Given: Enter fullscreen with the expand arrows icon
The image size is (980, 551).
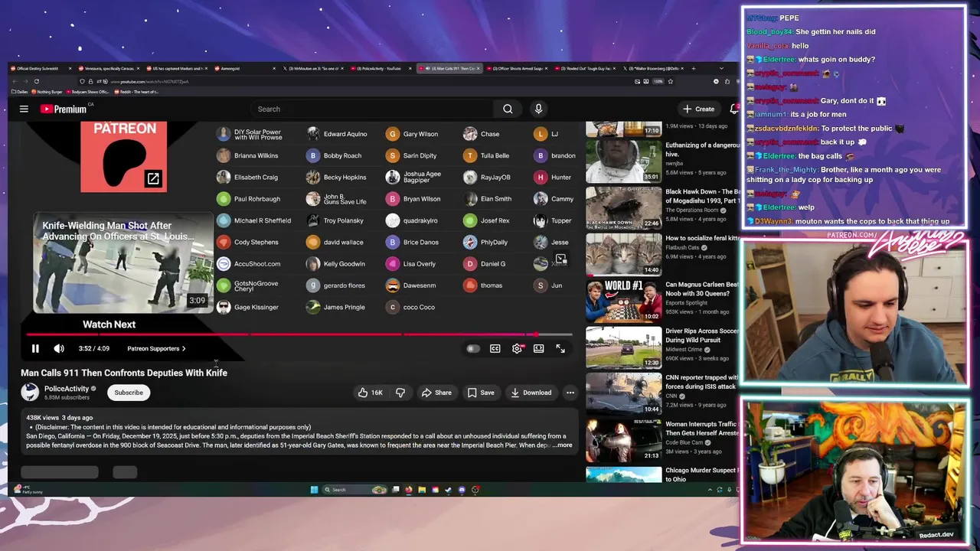Looking at the screenshot, I should point(560,348).
